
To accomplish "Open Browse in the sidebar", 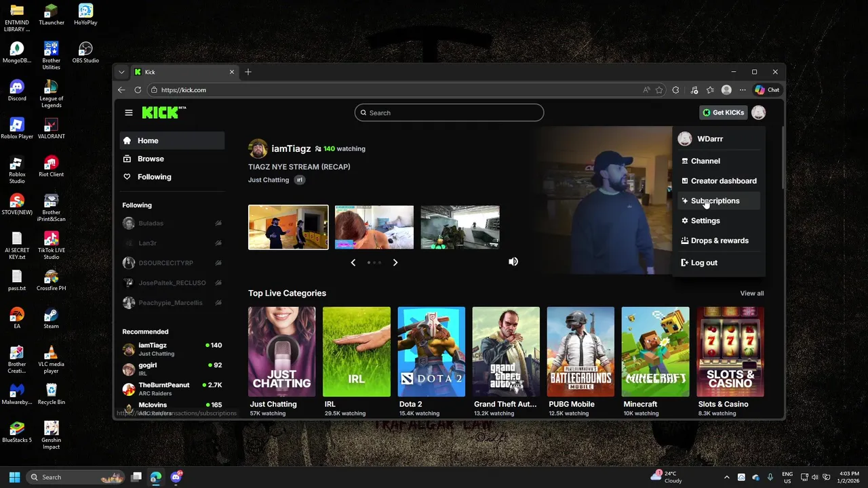I will (x=172, y=159).
